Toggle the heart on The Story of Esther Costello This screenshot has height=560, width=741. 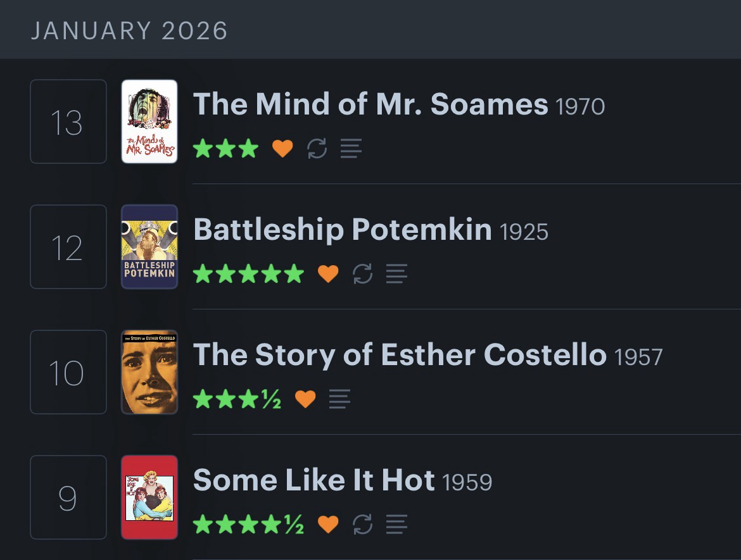[x=305, y=399]
